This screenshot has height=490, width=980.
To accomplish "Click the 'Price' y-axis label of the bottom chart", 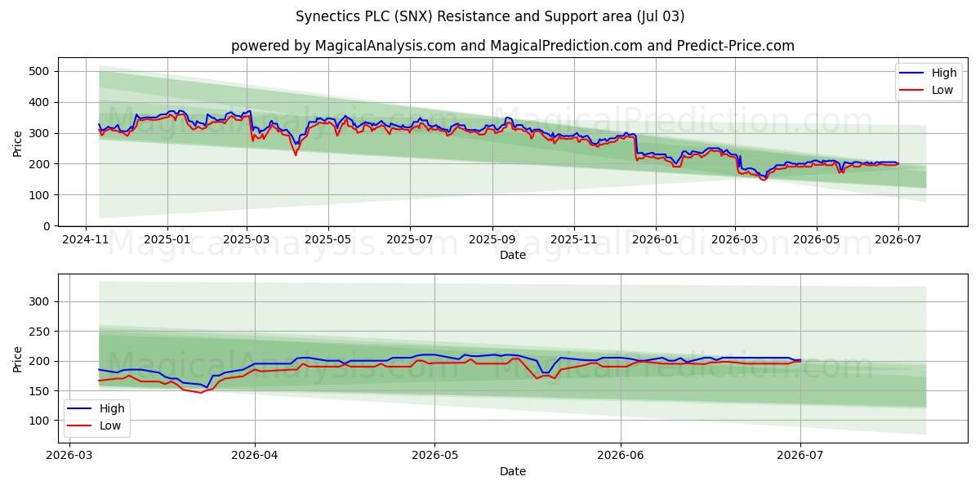I will click(18, 359).
